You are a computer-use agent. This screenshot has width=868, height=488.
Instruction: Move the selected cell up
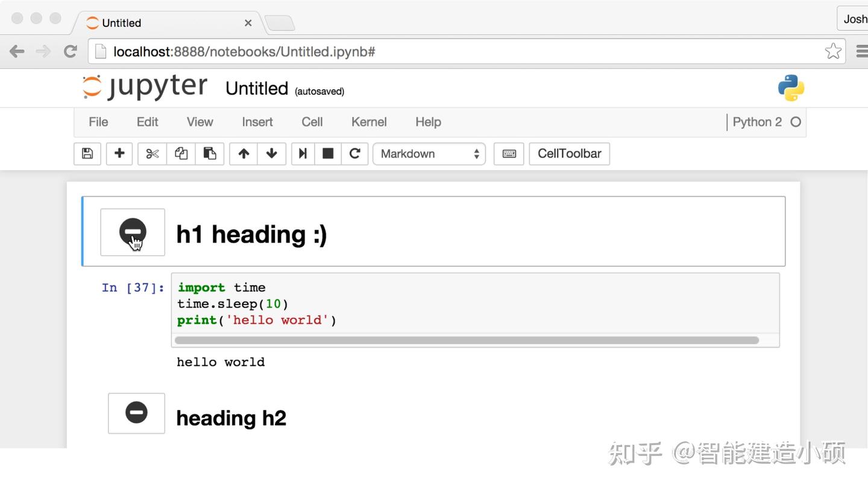[243, 154]
